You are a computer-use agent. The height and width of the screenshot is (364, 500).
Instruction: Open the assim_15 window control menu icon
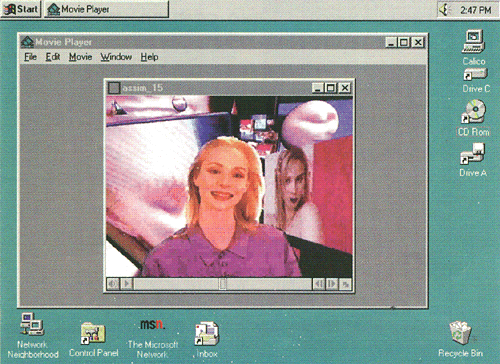(114, 88)
